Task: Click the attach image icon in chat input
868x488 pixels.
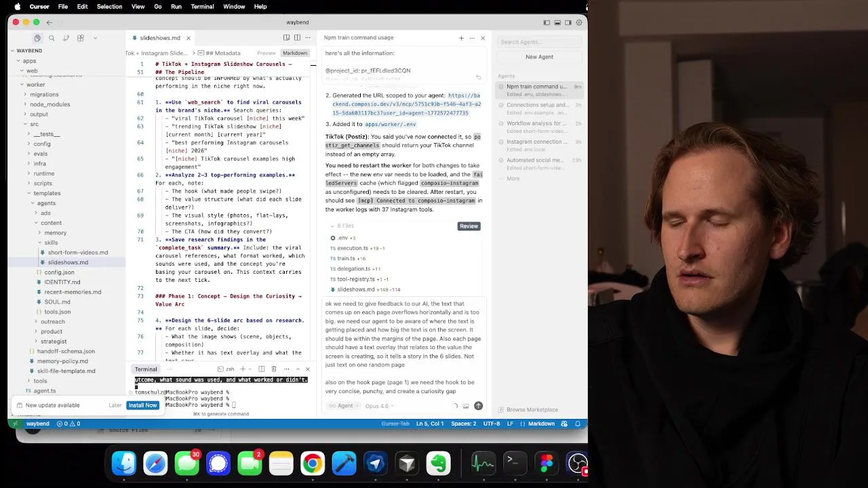Action: 465,406
